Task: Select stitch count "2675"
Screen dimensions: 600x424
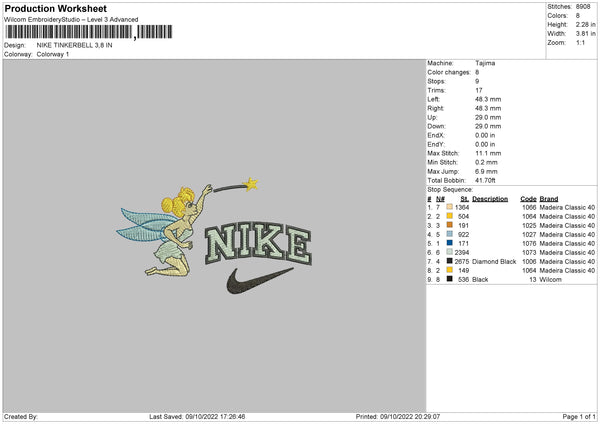Action: [x=462, y=262]
